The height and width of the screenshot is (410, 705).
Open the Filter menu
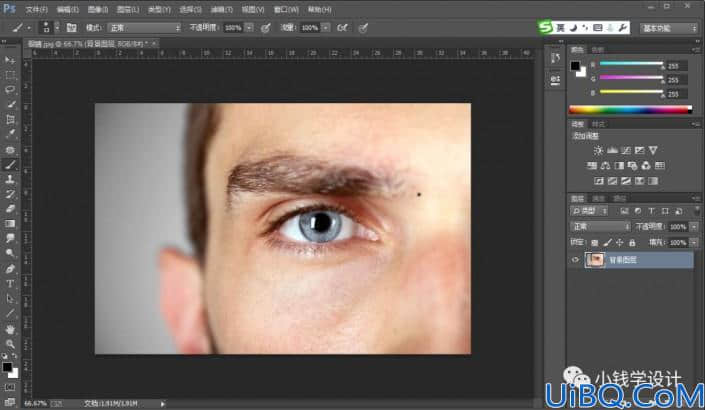pyautogui.click(x=222, y=9)
